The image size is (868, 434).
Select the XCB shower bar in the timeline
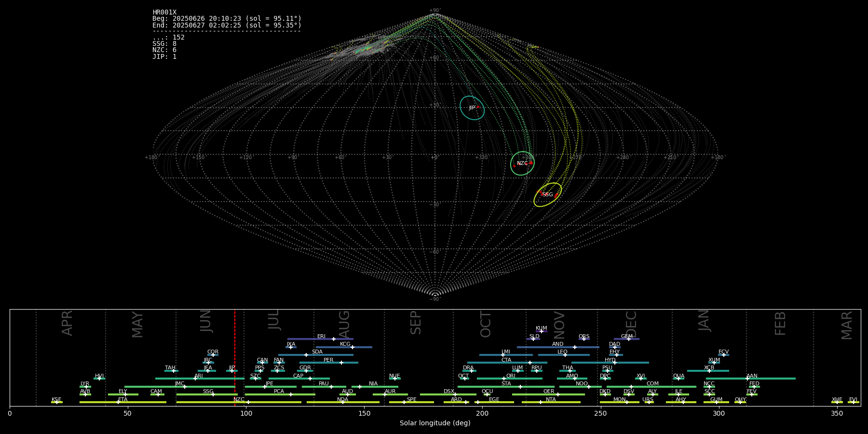(x=708, y=371)
